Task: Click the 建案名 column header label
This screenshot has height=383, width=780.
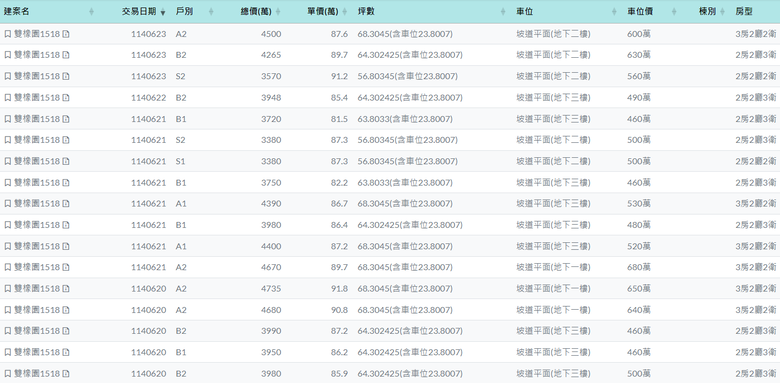Action: coord(16,11)
